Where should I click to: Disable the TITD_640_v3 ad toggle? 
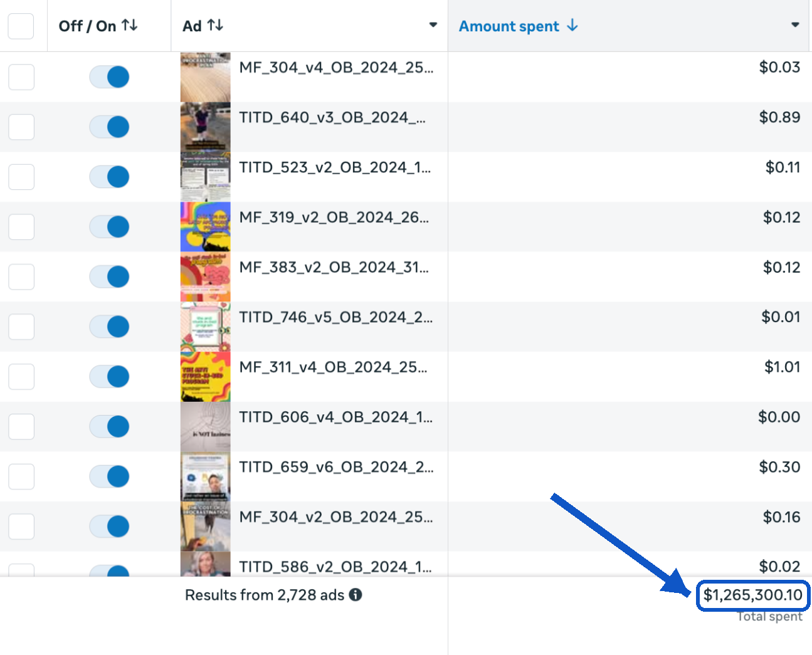click(x=109, y=127)
